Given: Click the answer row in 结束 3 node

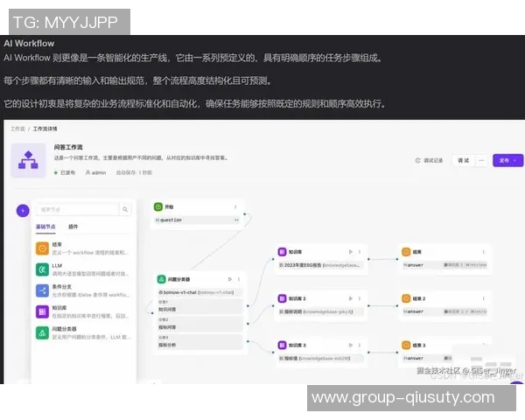Looking at the screenshot, I should [x=427, y=359].
